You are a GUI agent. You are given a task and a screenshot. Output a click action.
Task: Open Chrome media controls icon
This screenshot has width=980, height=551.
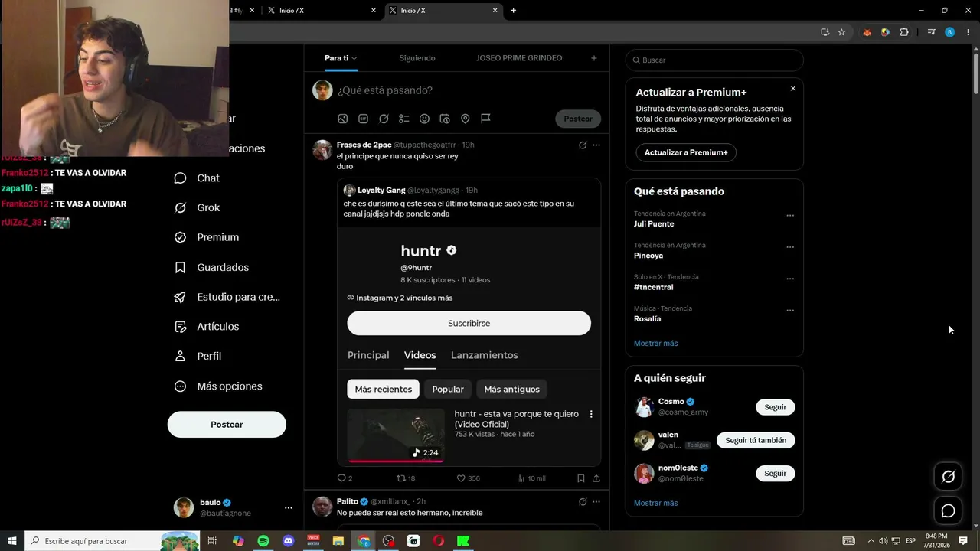(931, 32)
